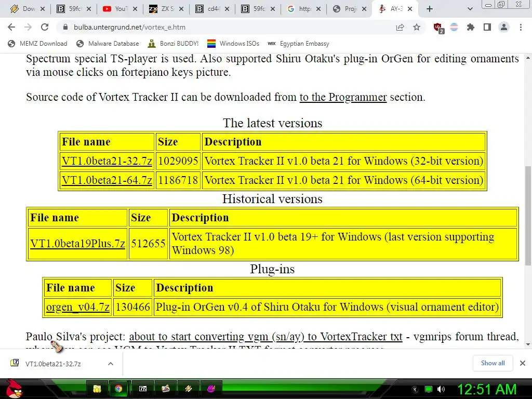Viewport: 532px width, 399px height.
Task: Open the Windows ISOs bookmark
Action: coord(233,44)
